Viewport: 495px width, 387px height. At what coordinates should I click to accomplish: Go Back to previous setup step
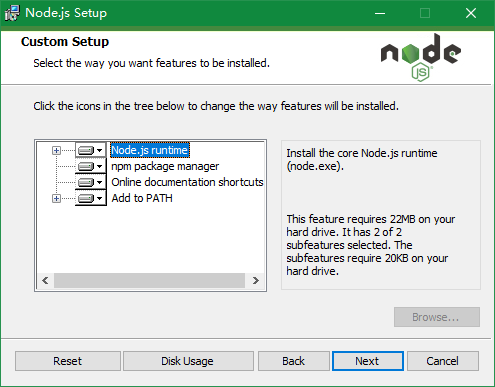293,361
